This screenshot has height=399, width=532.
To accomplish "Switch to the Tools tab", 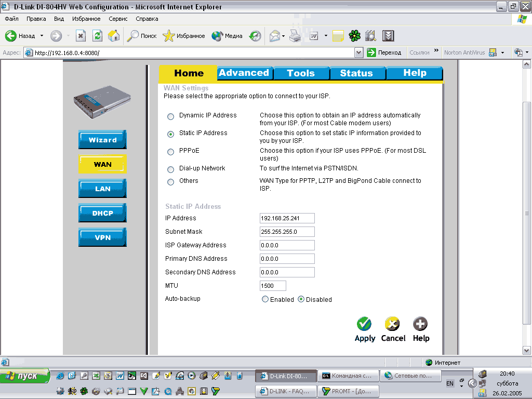I will pos(301,73).
